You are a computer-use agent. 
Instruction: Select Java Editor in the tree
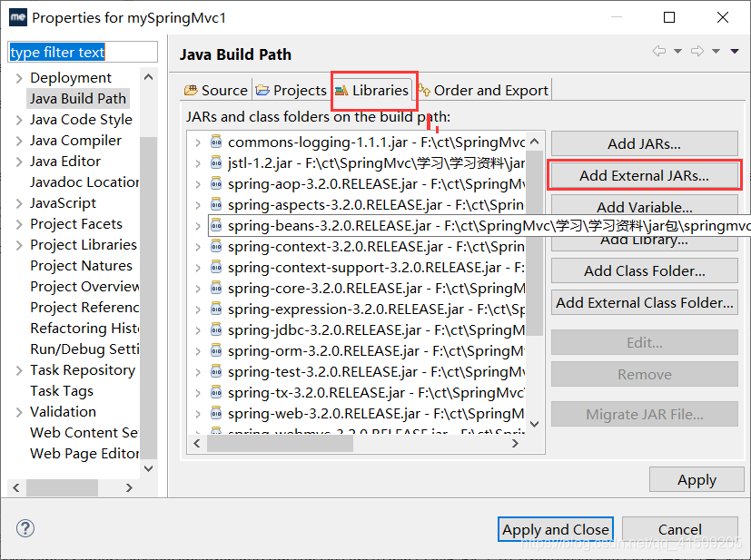(x=65, y=162)
